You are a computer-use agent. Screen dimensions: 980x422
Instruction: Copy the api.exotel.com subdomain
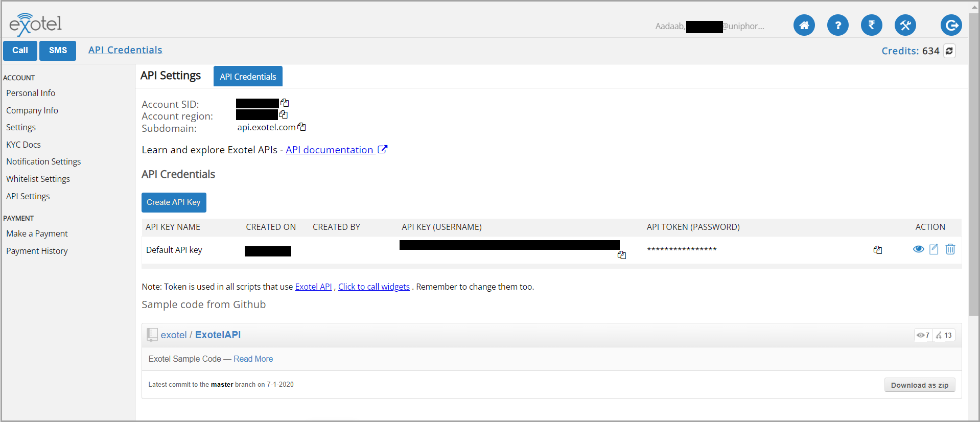[x=301, y=127]
